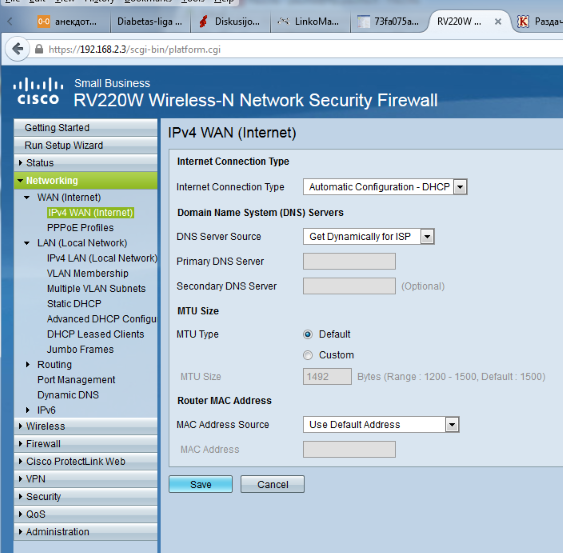Select the Default MTU type radio button
This screenshot has height=553, width=563.
pos(308,334)
